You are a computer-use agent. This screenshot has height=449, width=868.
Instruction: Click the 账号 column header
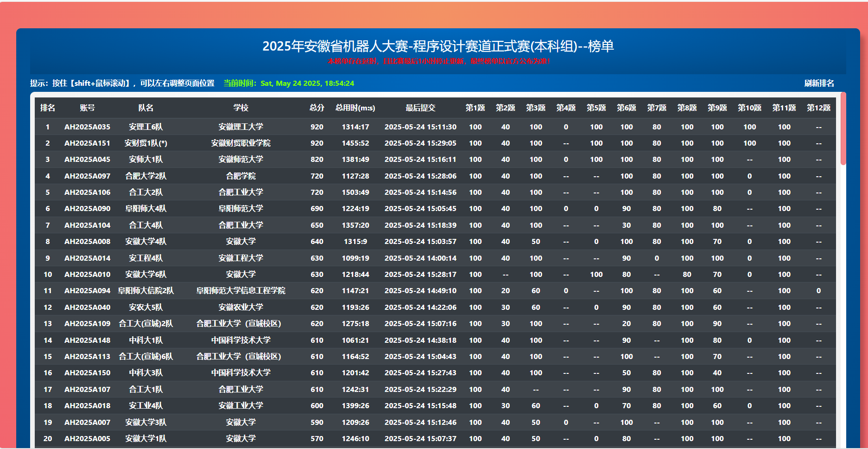(87, 108)
